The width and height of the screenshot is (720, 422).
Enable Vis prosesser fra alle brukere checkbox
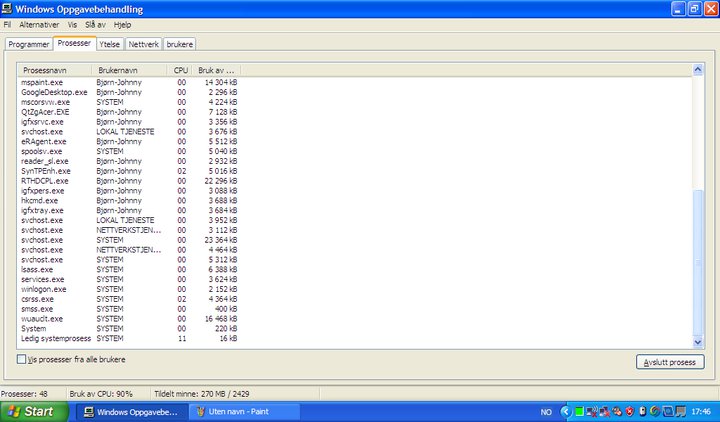22,360
